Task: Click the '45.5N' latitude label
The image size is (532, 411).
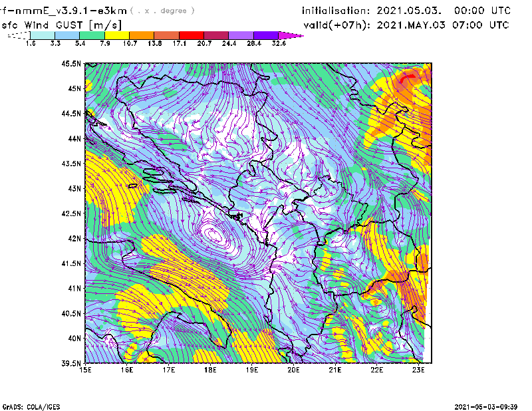Action: point(71,63)
